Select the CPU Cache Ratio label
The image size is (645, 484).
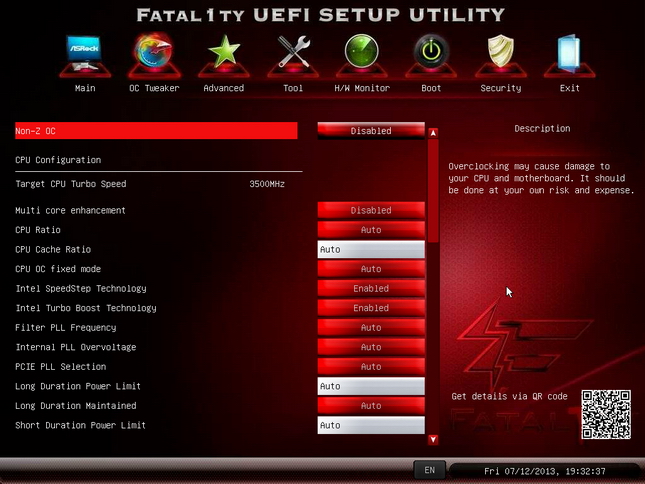click(53, 249)
